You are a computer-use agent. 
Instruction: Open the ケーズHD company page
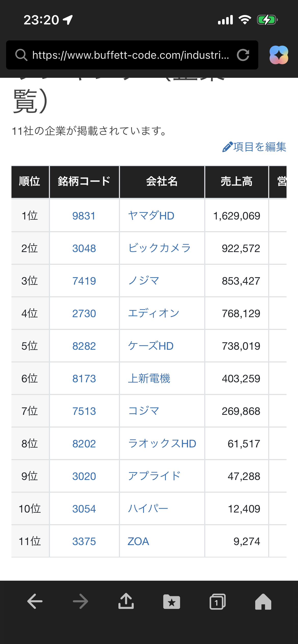[151, 346]
